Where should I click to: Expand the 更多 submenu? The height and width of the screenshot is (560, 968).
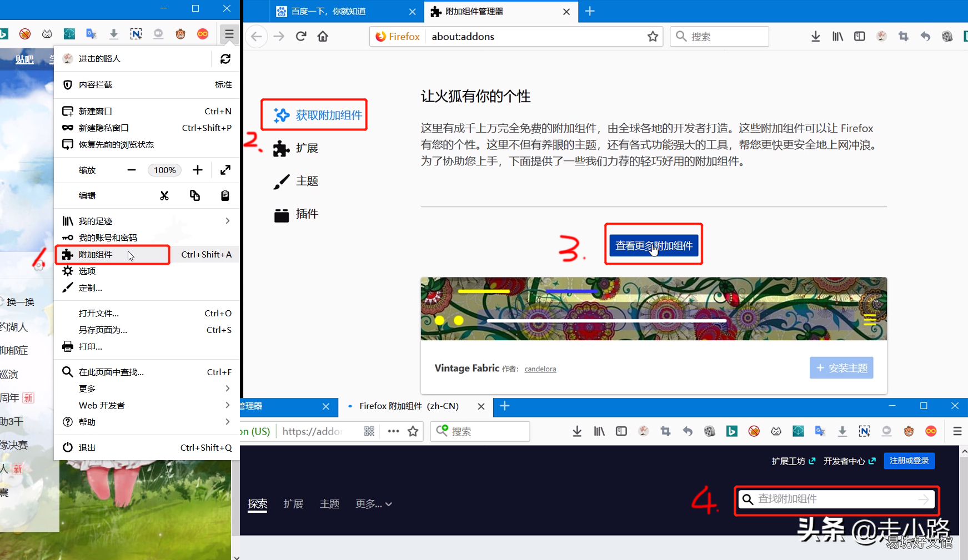[x=147, y=389]
